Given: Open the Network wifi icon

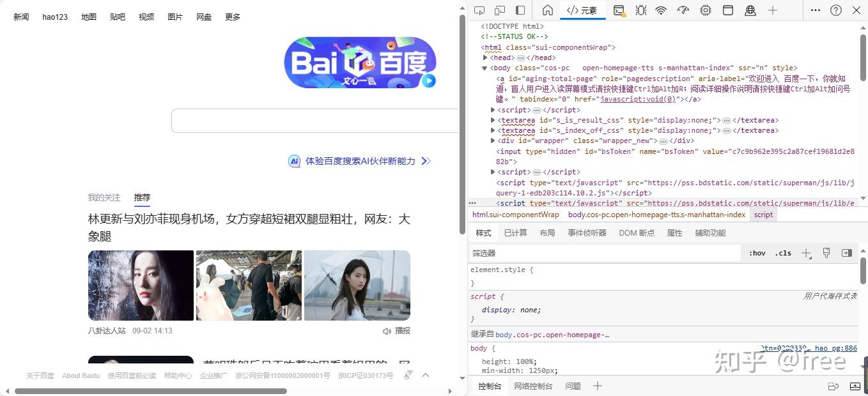Looking at the screenshot, I should pyautogui.click(x=662, y=10).
